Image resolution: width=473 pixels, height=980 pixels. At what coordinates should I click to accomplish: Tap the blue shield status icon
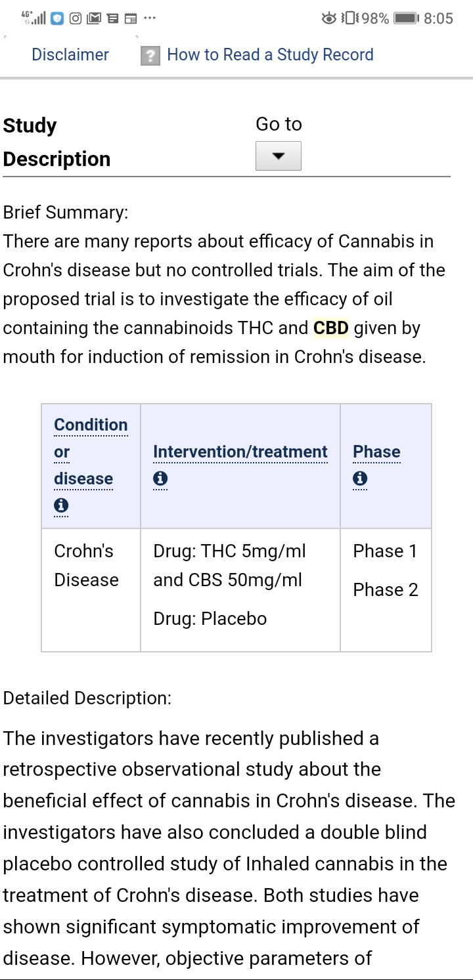click(58, 18)
